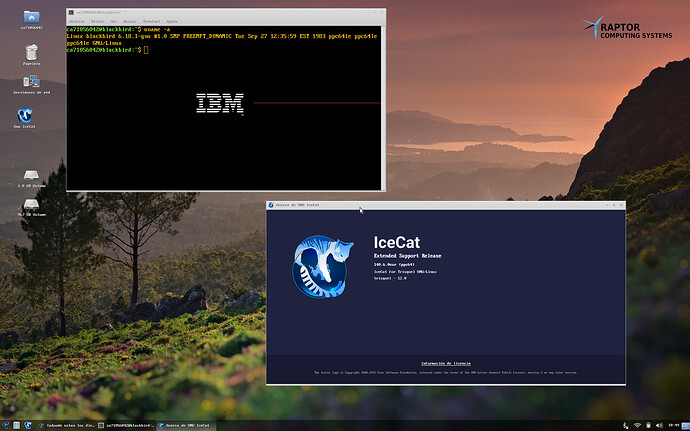Switch to the terminal window taskbar button

126,426
